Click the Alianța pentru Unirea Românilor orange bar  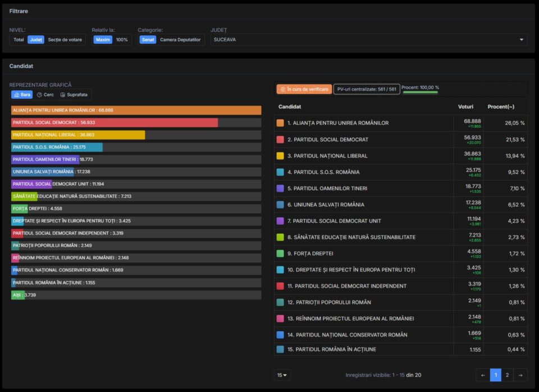point(136,110)
